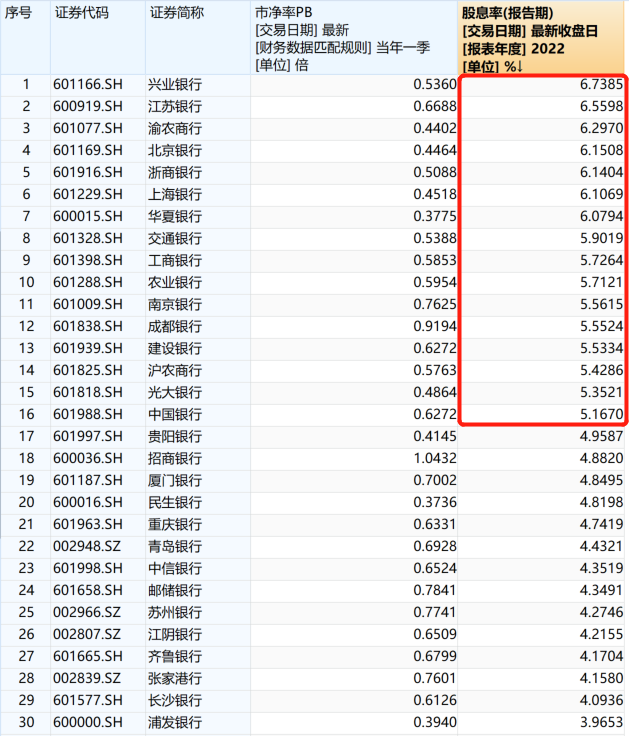
Task: Select PB value 1.0432
Action: pyautogui.click(x=435, y=459)
